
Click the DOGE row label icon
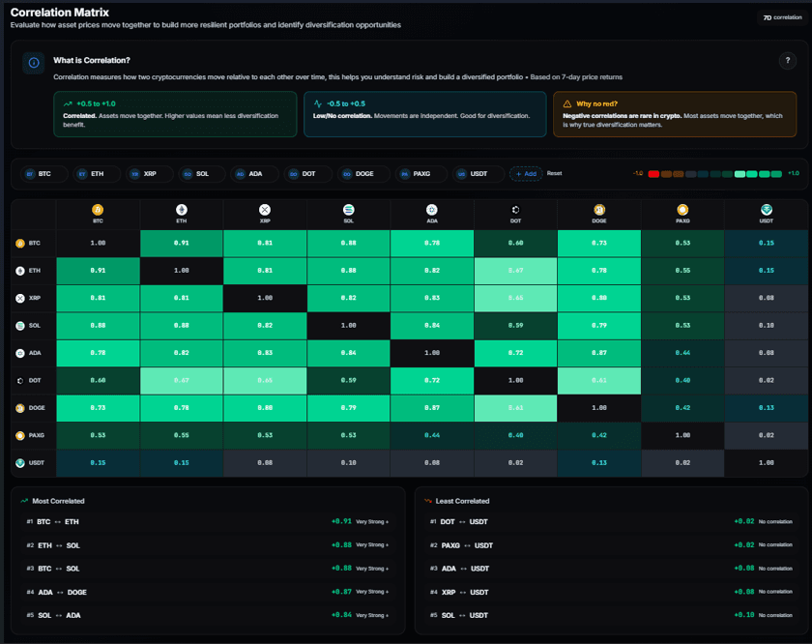(20, 408)
